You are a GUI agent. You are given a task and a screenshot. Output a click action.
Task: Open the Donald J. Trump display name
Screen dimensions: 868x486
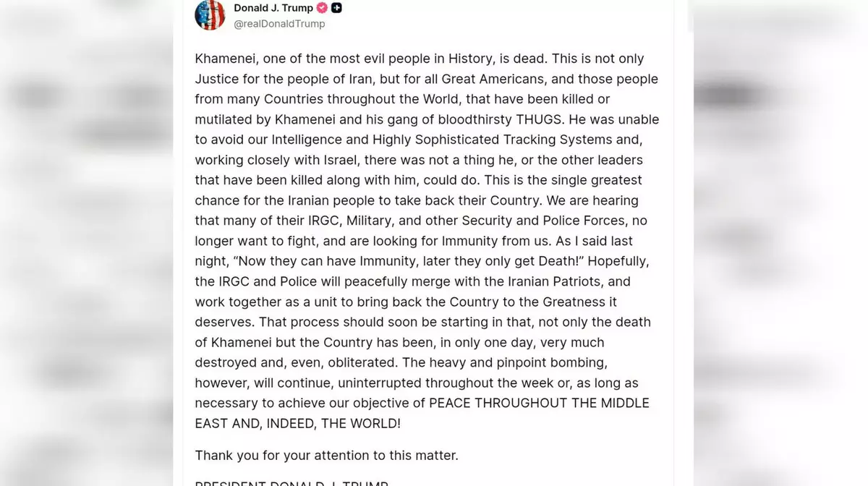(273, 8)
